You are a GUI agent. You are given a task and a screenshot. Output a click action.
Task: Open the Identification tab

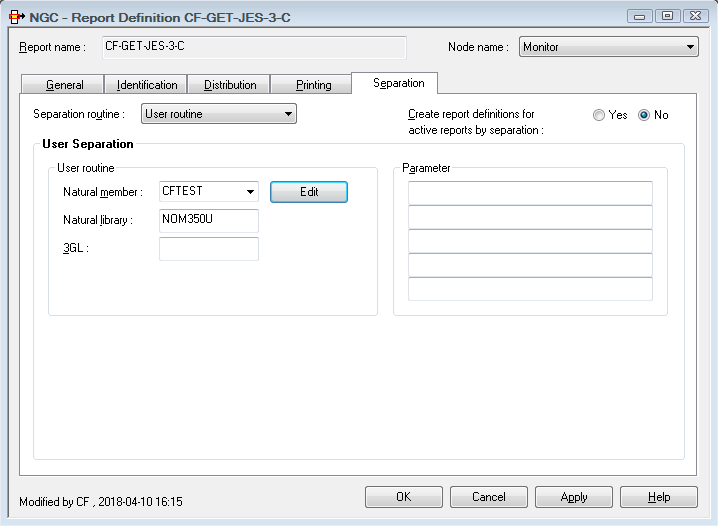click(147, 85)
